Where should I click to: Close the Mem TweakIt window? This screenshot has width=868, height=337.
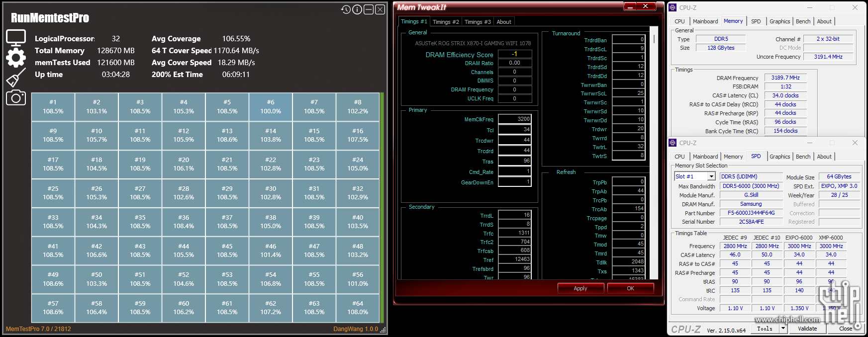click(x=646, y=6)
